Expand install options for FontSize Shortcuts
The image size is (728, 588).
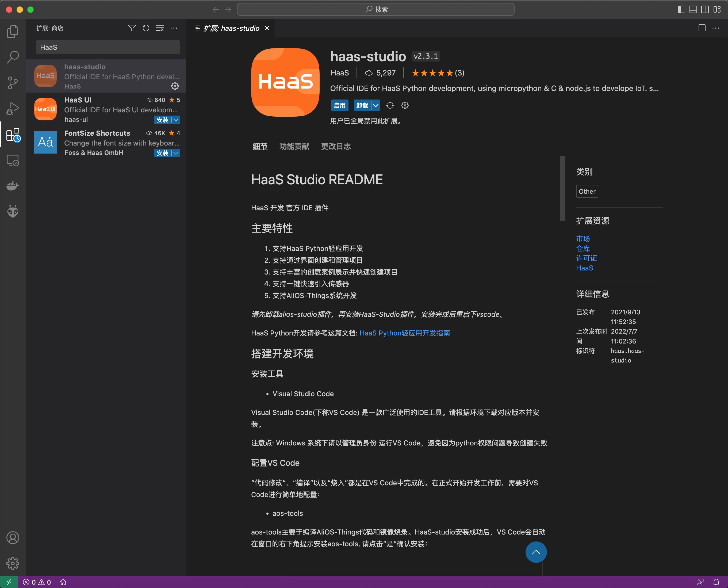(176, 153)
